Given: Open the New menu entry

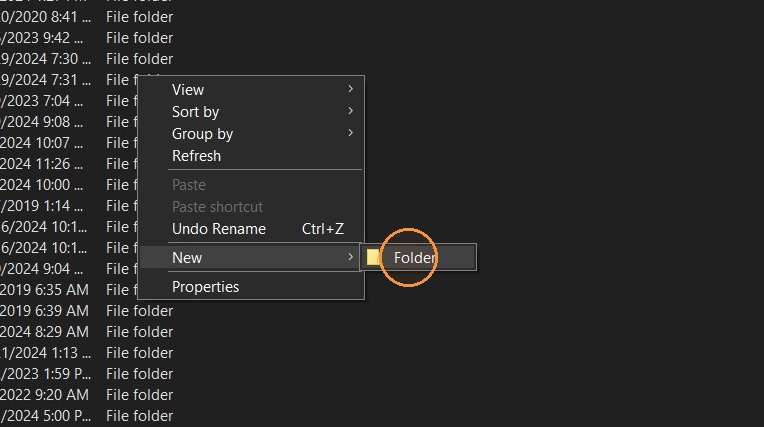Looking at the screenshot, I should 251,257.
